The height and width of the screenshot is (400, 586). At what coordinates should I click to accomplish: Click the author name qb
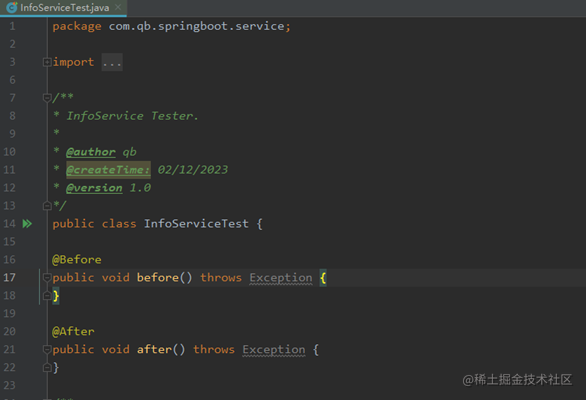click(x=129, y=152)
